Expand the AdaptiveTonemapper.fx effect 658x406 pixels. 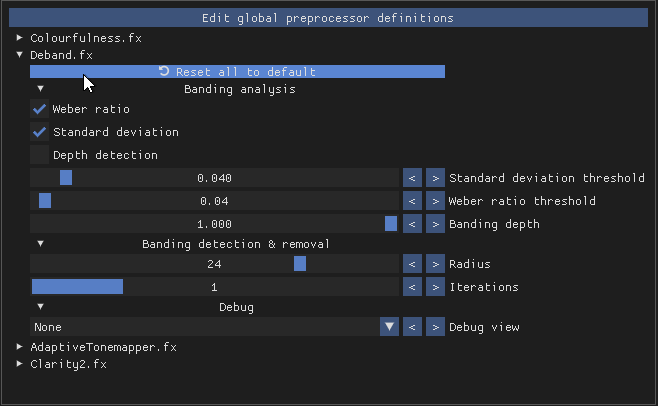20,347
